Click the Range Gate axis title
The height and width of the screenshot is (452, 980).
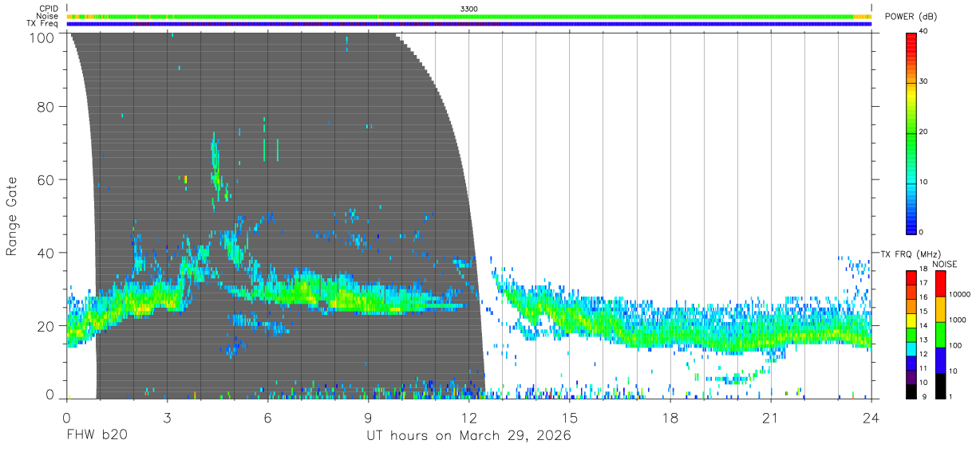click(x=12, y=217)
